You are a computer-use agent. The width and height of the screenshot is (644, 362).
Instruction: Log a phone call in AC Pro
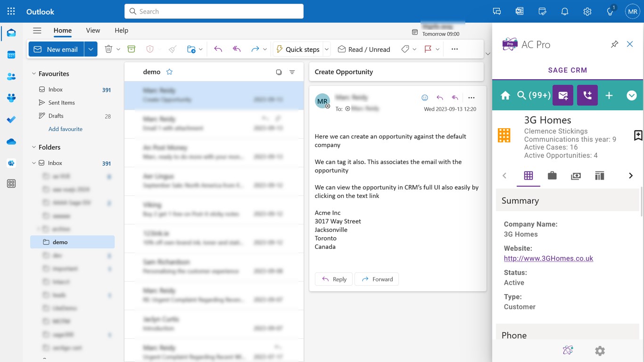pyautogui.click(x=587, y=95)
